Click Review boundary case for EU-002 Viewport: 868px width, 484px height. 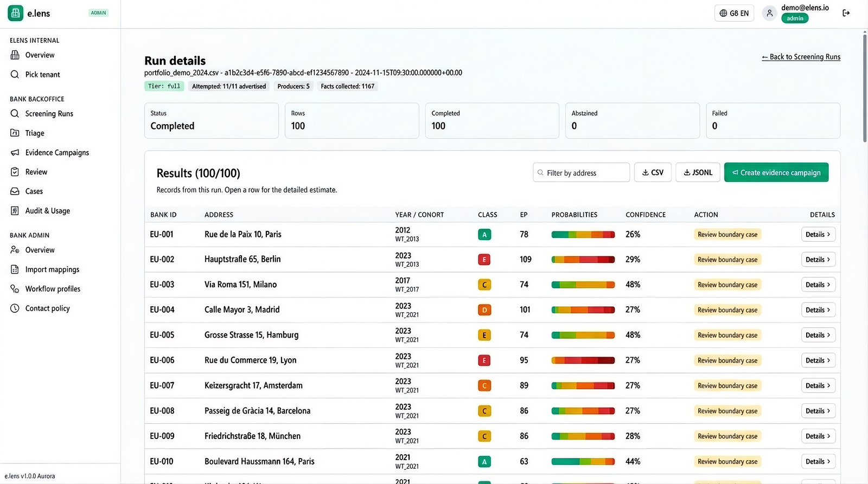(x=727, y=260)
